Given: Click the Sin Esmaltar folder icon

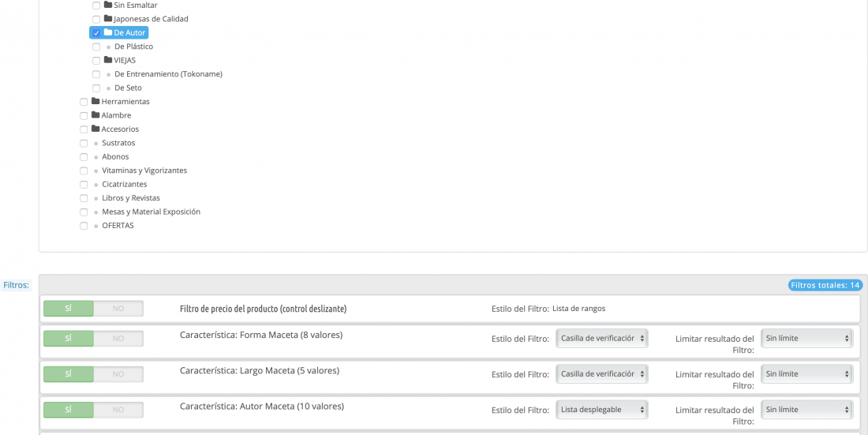Looking at the screenshot, I should 108,5.
